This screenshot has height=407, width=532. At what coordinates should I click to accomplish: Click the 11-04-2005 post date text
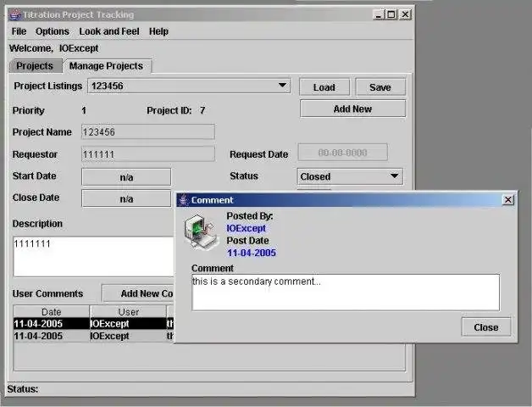252,253
